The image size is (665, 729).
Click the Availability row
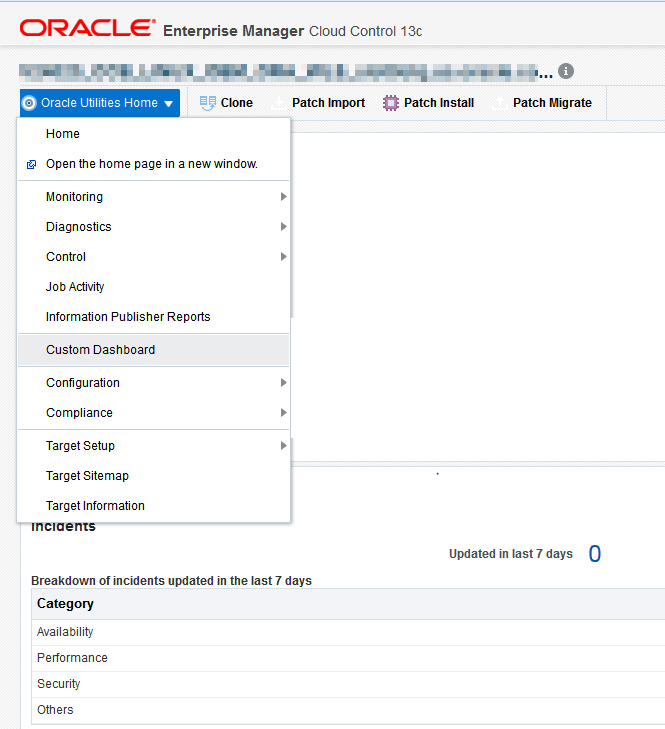348,632
